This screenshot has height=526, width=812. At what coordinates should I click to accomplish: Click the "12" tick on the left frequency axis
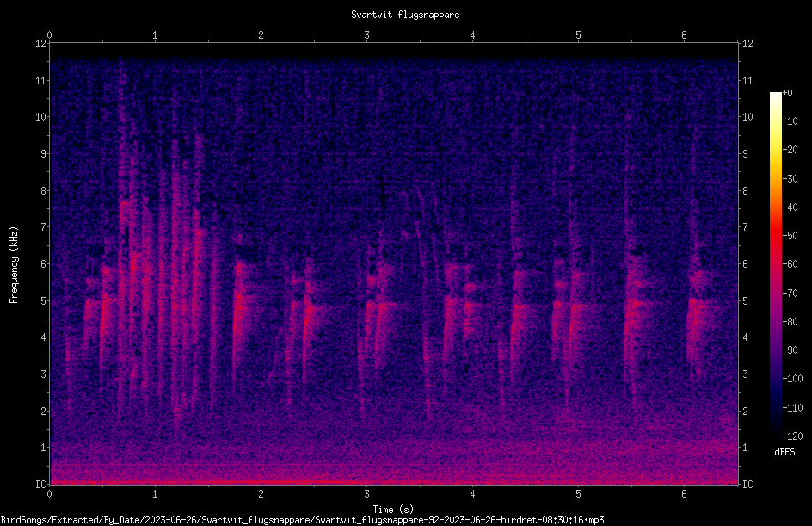41,44
